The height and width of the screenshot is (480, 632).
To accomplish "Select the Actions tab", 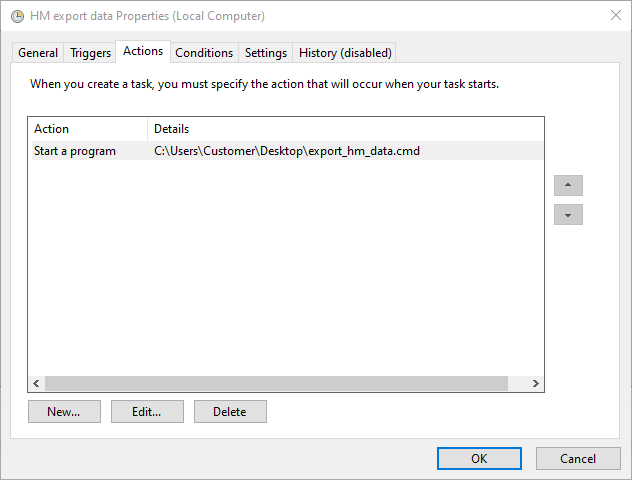I will click(x=143, y=51).
